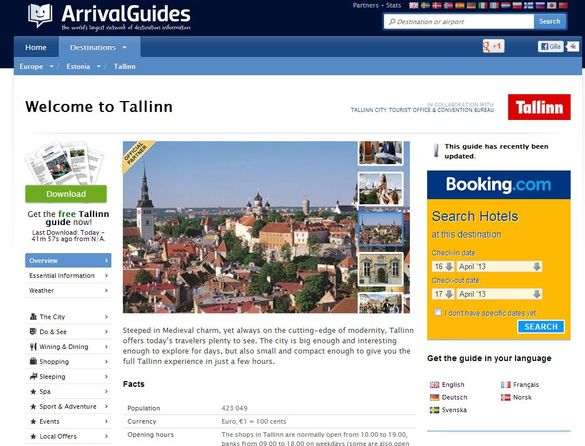Open the Sleeping section

point(68,376)
